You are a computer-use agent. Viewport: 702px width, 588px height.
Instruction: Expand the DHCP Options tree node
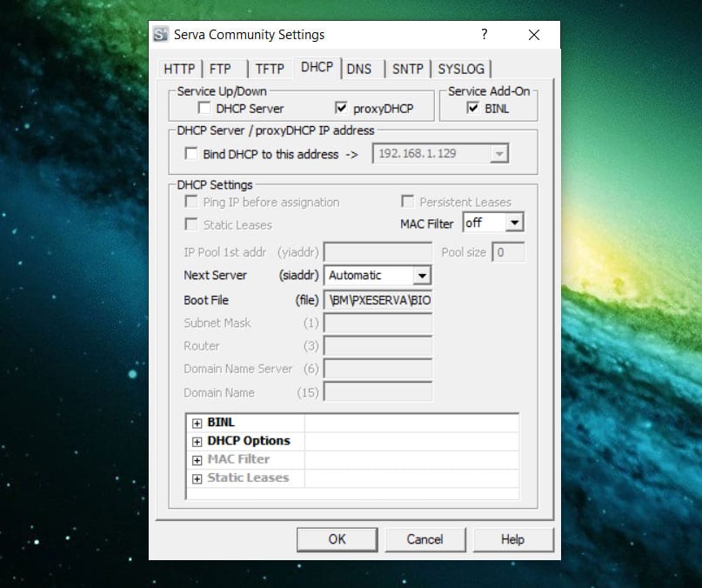[x=197, y=442]
